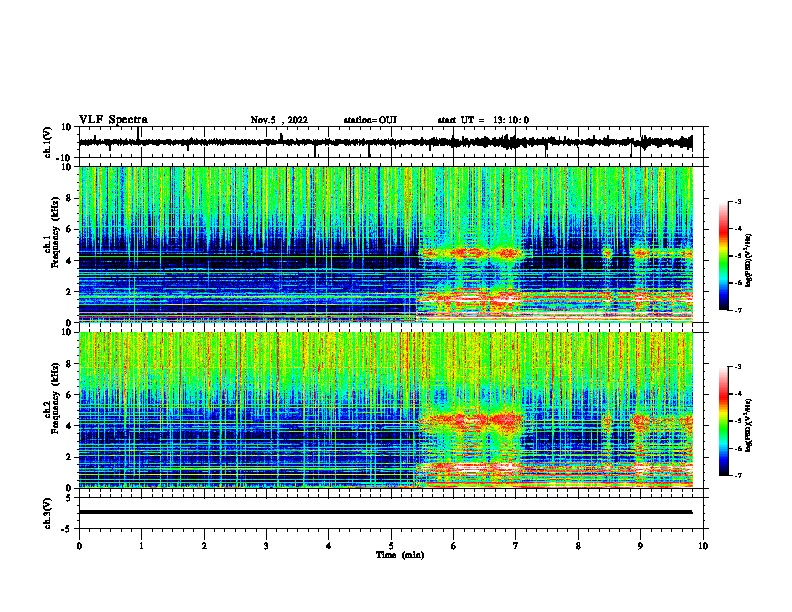The width and height of the screenshot is (792, 612).
Task: Click time axis tick label "5"
Action: coord(391,546)
